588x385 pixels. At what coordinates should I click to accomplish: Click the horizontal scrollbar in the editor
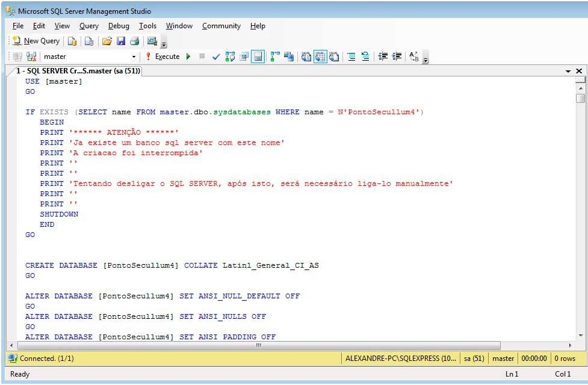tap(259, 346)
